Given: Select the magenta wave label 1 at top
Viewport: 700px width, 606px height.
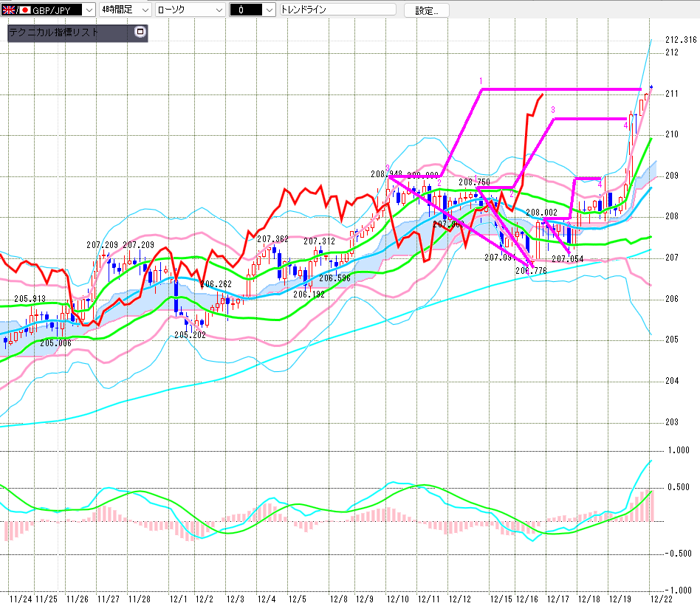Looking at the screenshot, I should point(480,80).
